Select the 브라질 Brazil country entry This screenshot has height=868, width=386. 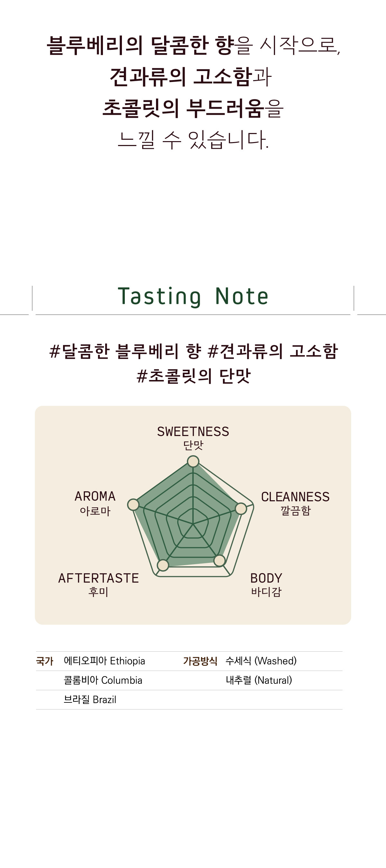[90, 700]
